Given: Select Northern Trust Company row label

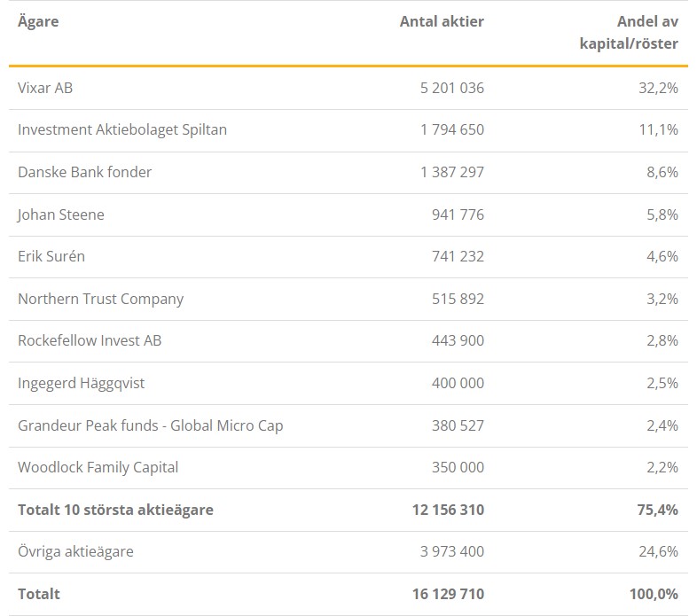Looking at the screenshot, I should click(x=100, y=299).
